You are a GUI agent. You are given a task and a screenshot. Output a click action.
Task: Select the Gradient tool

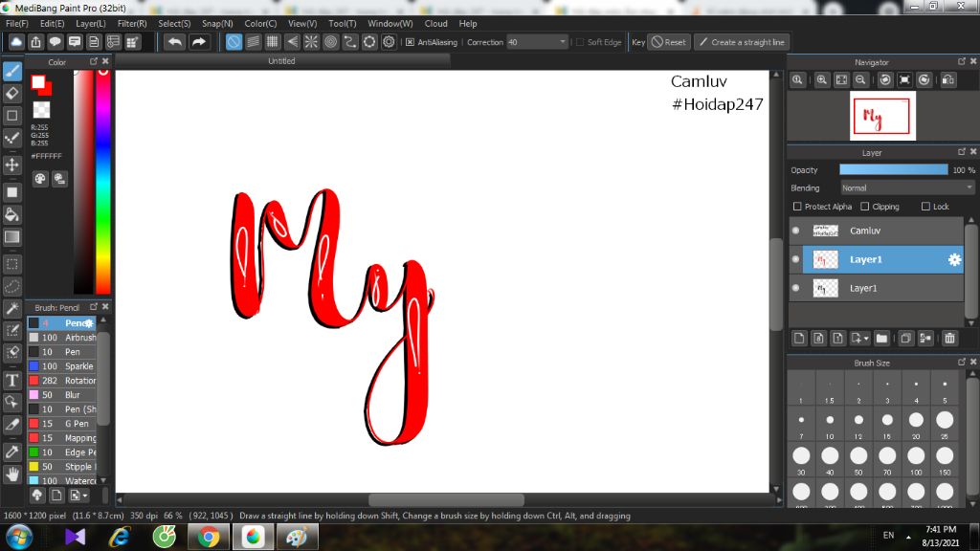[x=12, y=237]
